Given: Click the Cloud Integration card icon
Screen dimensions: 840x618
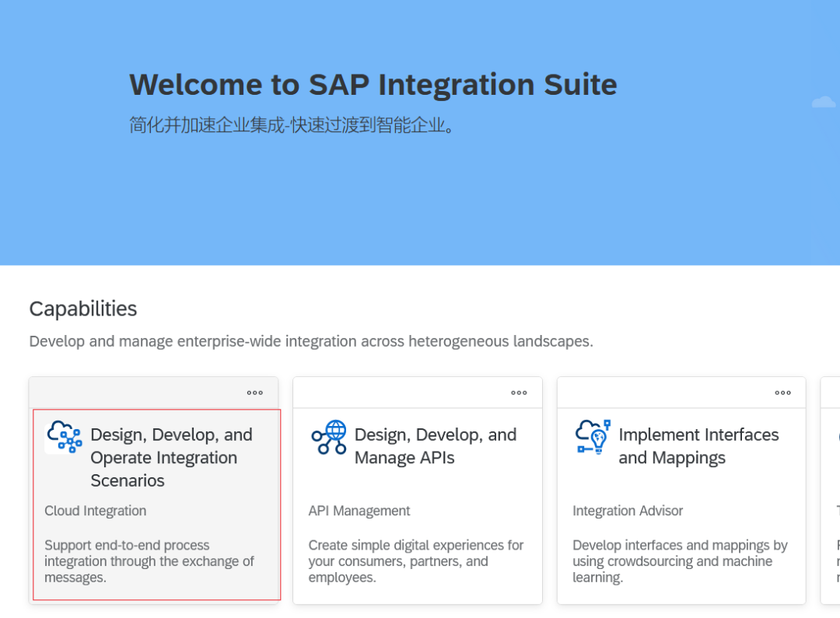Looking at the screenshot, I should 65,437.
